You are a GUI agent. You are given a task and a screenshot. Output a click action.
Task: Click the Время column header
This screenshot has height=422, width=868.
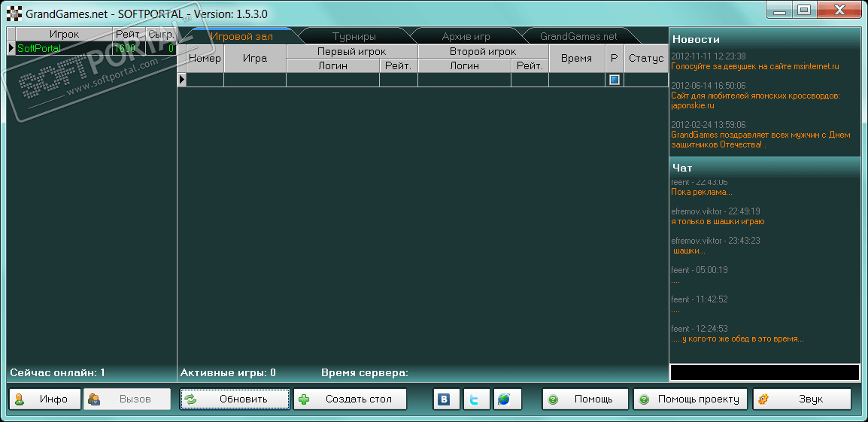coord(576,58)
